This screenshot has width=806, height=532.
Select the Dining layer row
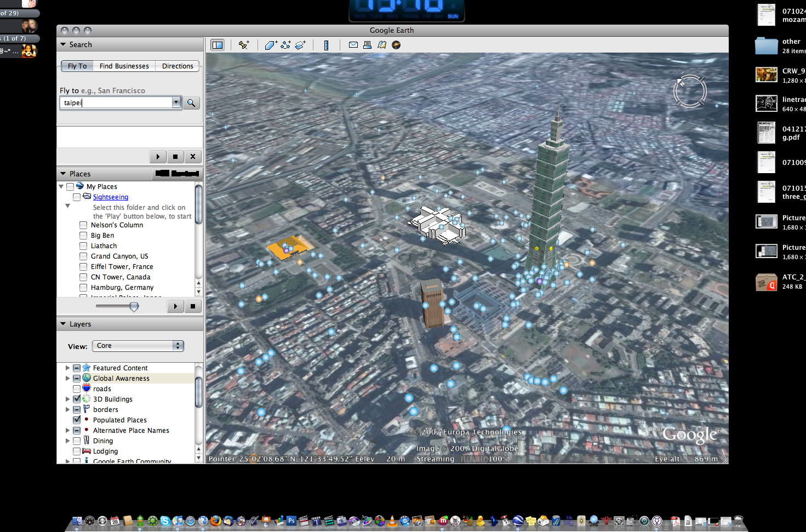point(103,441)
